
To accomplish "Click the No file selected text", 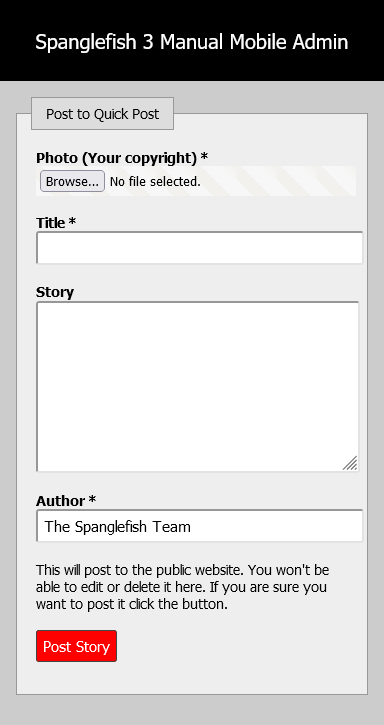I will (x=155, y=182).
